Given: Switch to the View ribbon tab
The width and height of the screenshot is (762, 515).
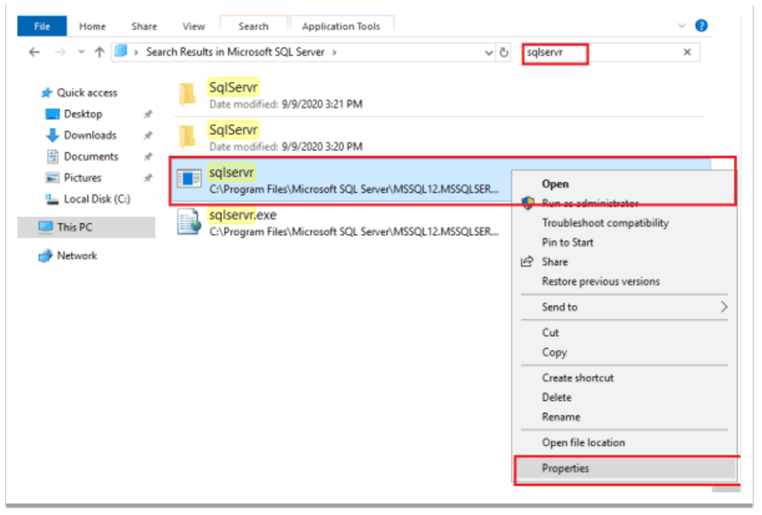Looking at the screenshot, I should [193, 26].
